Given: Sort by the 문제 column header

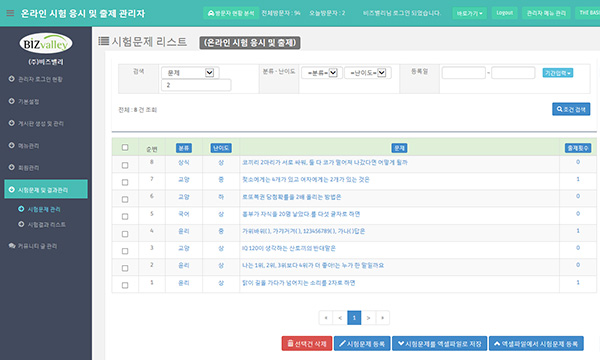Looking at the screenshot, I should [399, 148].
